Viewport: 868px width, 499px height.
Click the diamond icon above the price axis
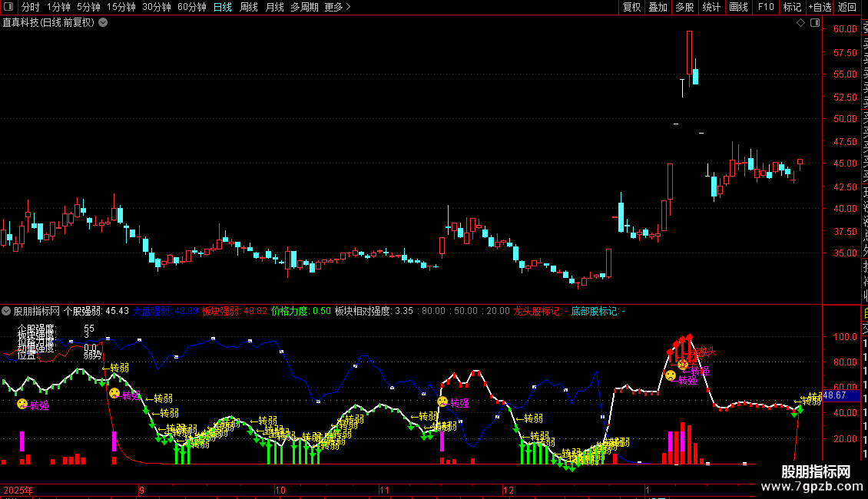800,23
